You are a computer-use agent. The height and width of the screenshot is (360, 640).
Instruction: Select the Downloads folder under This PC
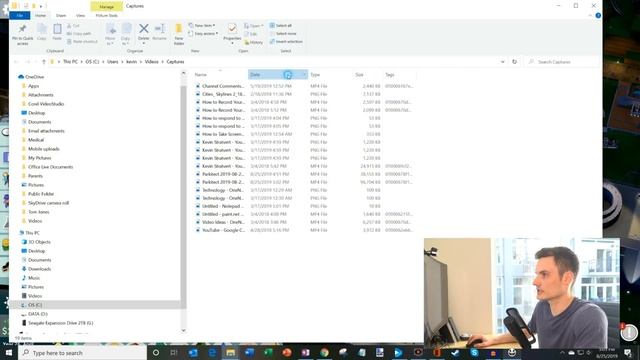point(39,269)
